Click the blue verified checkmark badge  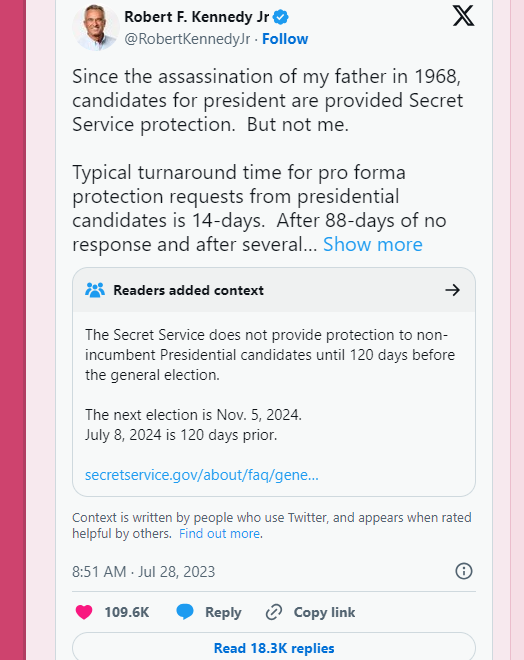coord(281,17)
